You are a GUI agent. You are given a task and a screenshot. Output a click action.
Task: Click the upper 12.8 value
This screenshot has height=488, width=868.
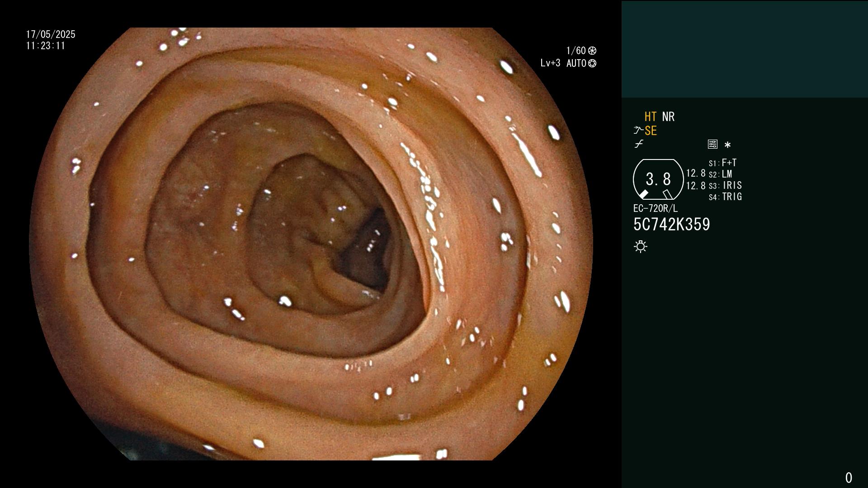point(696,174)
